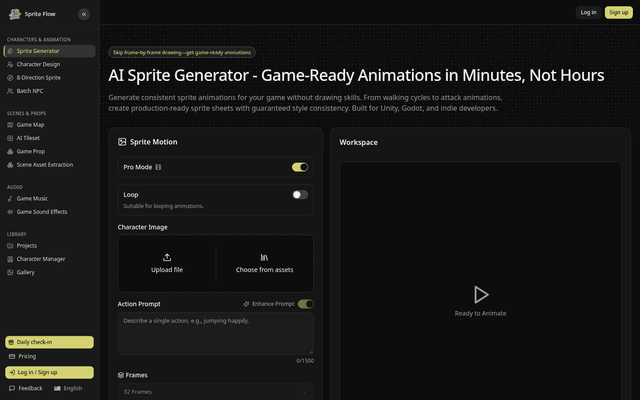Click the language flag icon
The width and height of the screenshot is (640, 400).
58,388
